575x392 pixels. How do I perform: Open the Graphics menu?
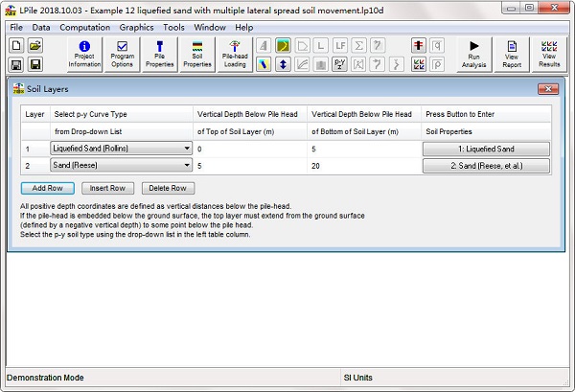[x=136, y=28]
